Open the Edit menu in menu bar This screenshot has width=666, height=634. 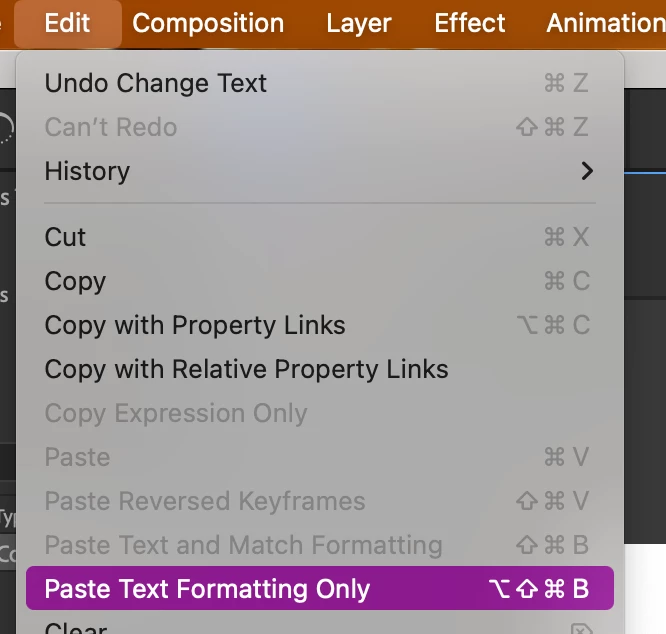click(x=68, y=23)
